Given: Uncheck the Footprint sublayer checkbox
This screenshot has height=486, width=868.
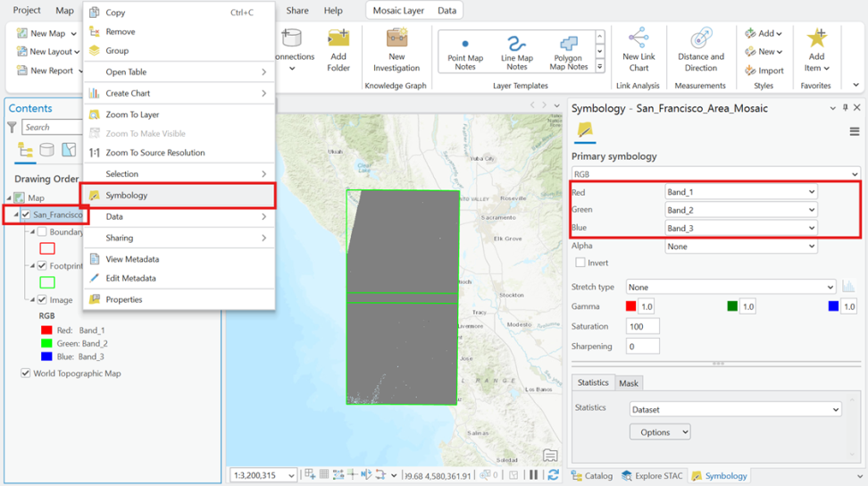Looking at the screenshot, I should [x=42, y=265].
